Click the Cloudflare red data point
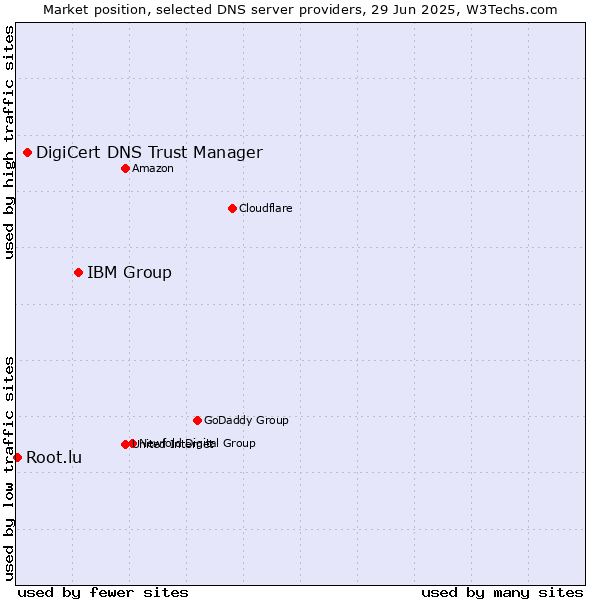This screenshot has width=600, height=600. tap(232, 209)
